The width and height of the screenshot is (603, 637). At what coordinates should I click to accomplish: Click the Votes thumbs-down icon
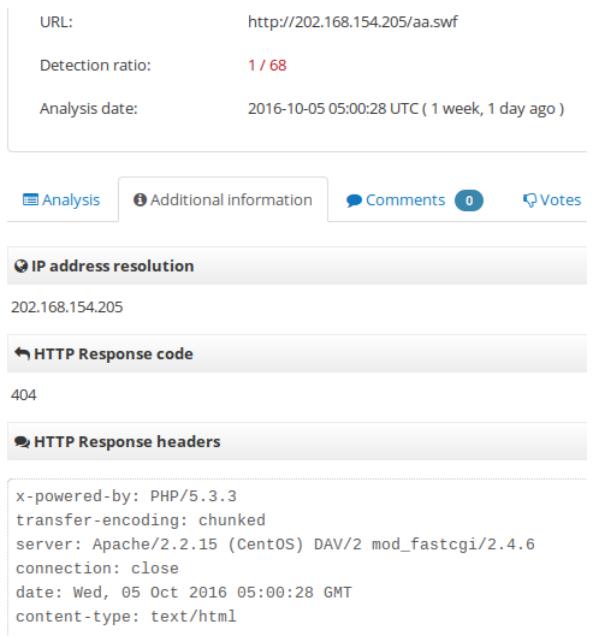(530, 200)
